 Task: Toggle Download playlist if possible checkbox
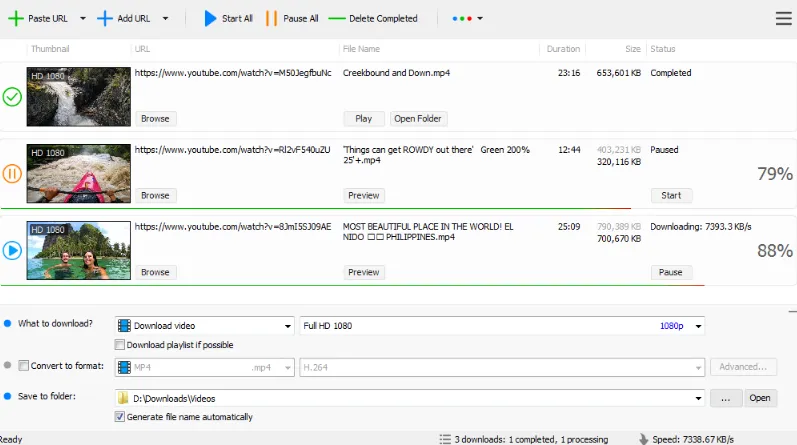click(x=120, y=345)
